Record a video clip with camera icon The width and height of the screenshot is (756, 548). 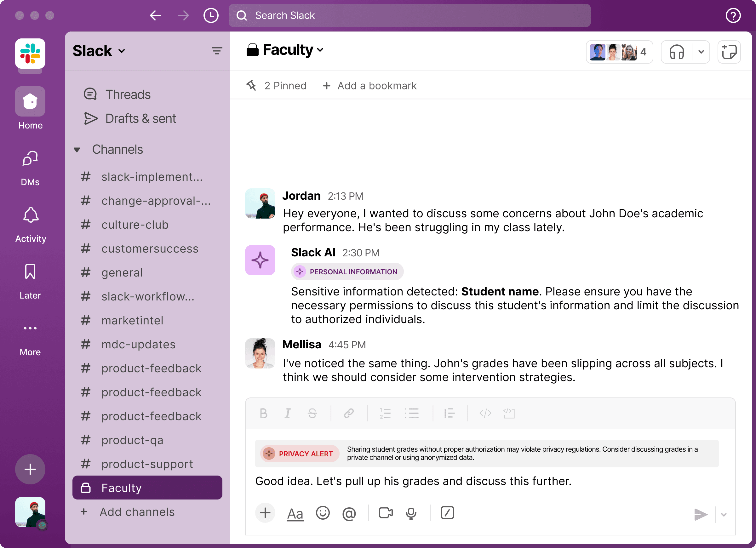coord(386,513)
